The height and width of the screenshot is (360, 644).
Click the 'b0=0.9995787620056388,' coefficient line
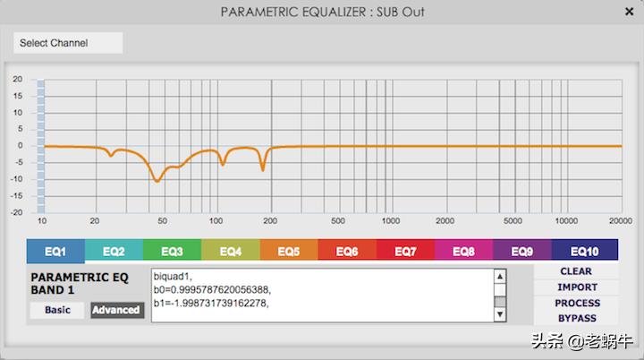point(212,289)
